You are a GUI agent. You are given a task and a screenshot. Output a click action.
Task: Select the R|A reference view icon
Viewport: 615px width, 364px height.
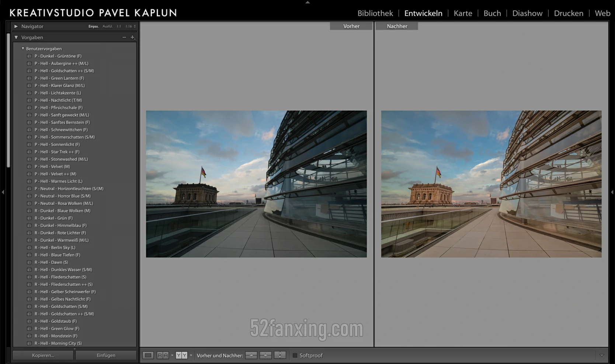[x=163, y=355]
